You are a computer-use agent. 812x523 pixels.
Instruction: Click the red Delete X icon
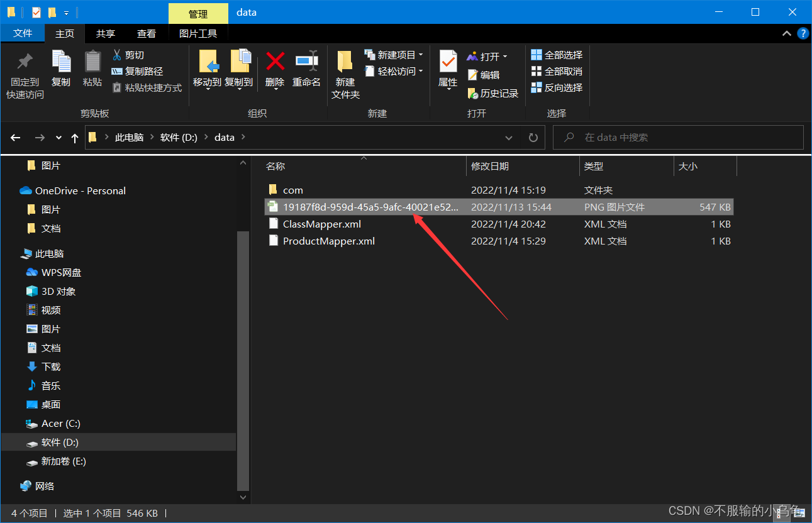point(275,61)
